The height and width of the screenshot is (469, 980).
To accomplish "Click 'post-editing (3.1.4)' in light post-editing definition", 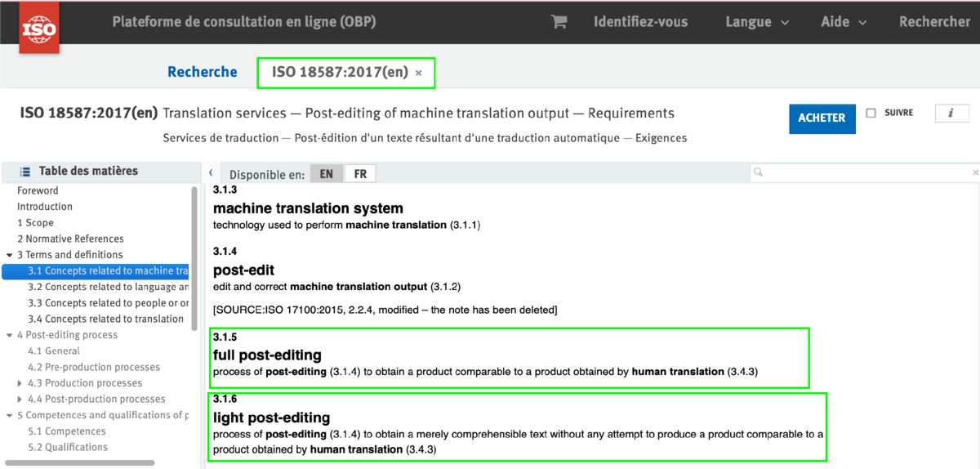I will click(x=313, y=434).
